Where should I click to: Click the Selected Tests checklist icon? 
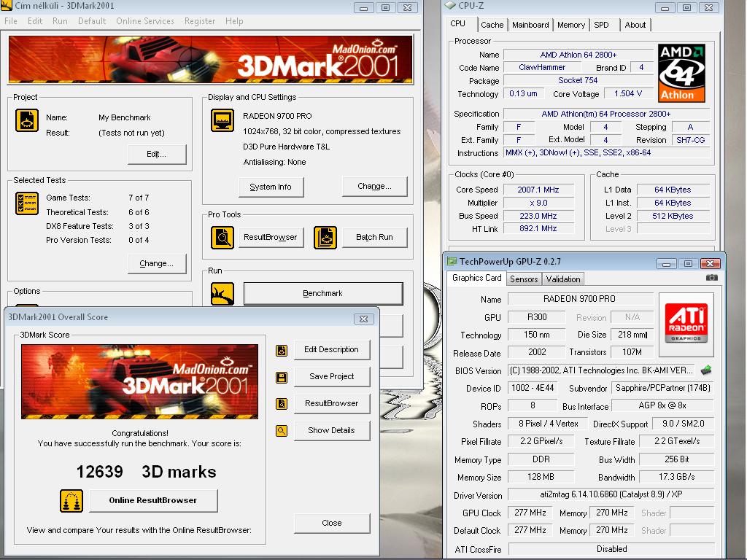point(27,203)
